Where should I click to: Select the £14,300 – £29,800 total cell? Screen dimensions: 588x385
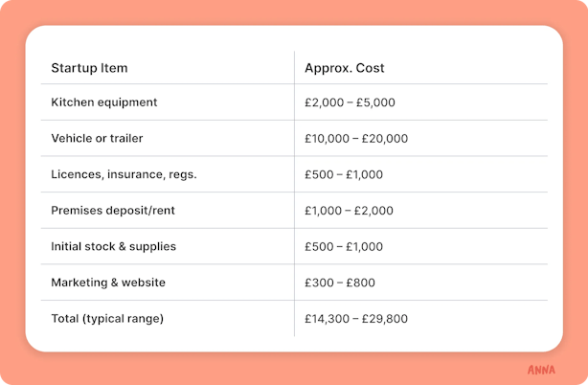(x=356, y=318)
